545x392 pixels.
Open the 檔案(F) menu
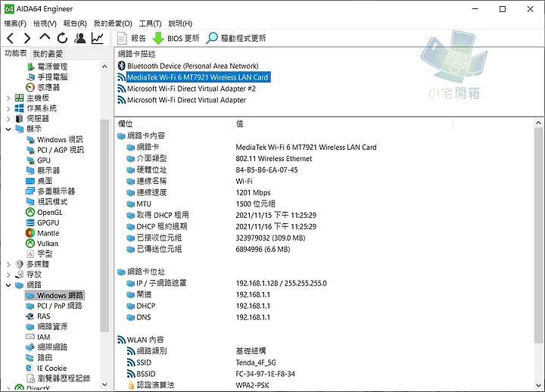[x=15, y=23]
